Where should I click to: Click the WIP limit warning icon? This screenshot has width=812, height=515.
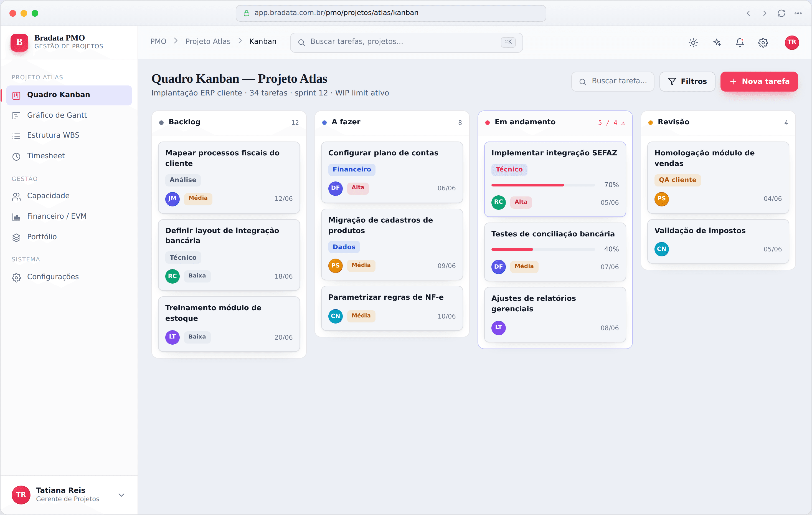tap(623, 123)
